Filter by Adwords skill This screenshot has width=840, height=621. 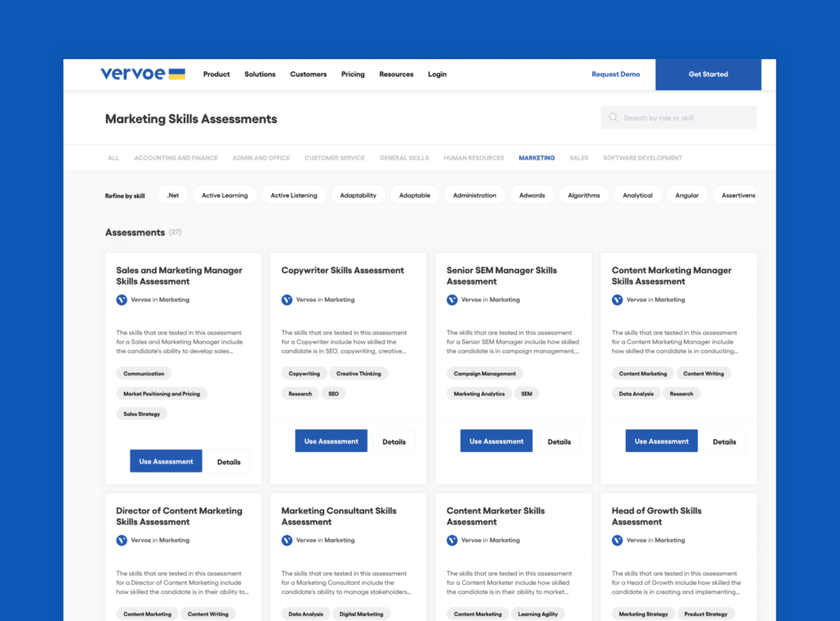[x=532, y=195]
